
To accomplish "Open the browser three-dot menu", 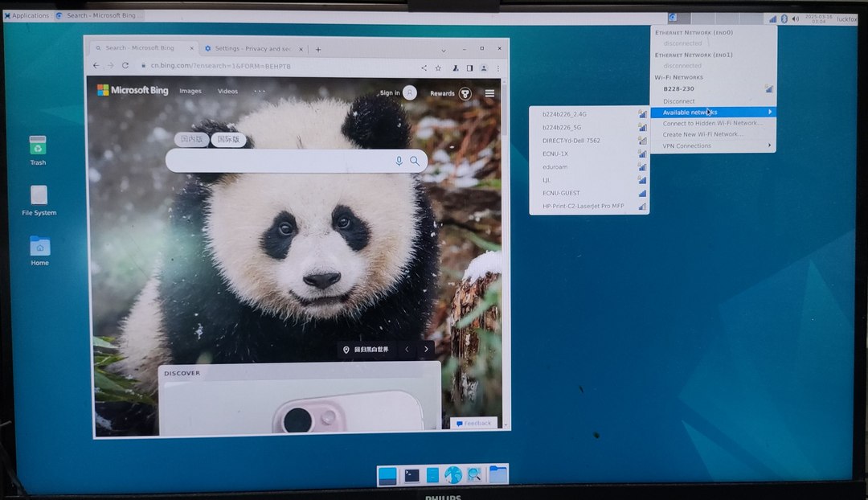I will coord(498,68).
